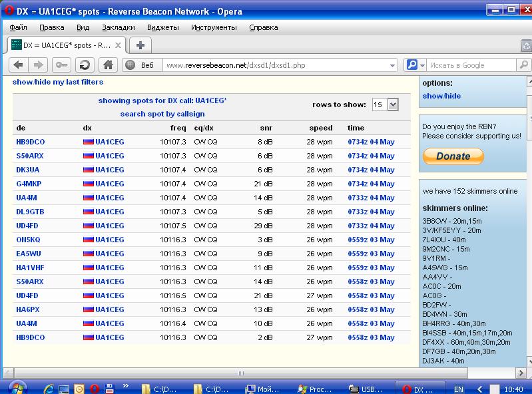Image resolution: width=532 pixels, height=394 pixels.
Task: Open the password wand key icon
Action: [x=62, y=65]
